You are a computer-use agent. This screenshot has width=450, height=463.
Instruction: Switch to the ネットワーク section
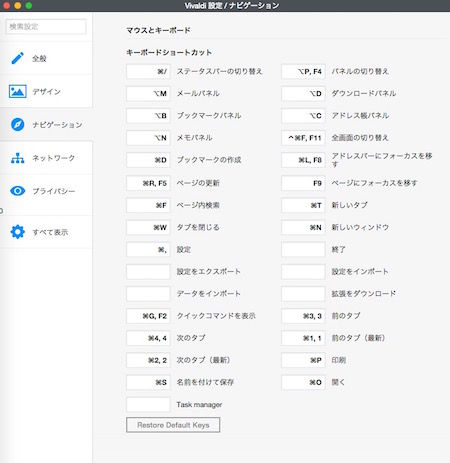coord(46,158)
